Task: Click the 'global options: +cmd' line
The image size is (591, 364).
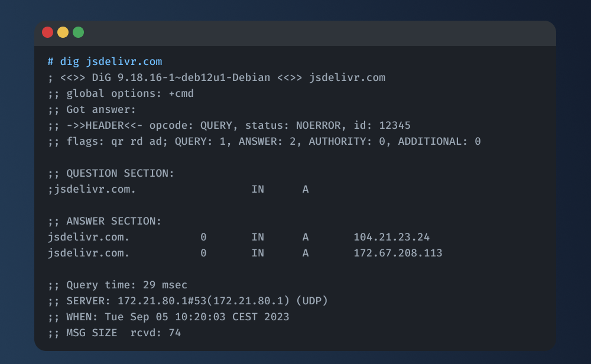Action: (x=121, y=93)
